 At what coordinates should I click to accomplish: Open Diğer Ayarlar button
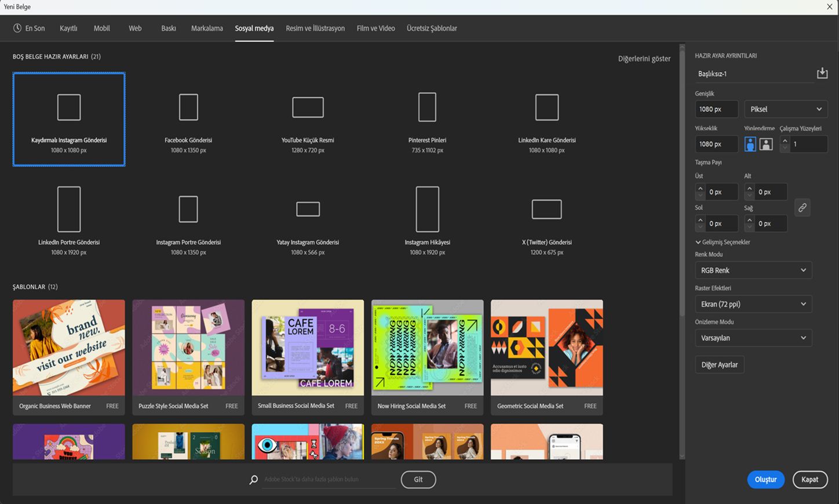point(719,364)
